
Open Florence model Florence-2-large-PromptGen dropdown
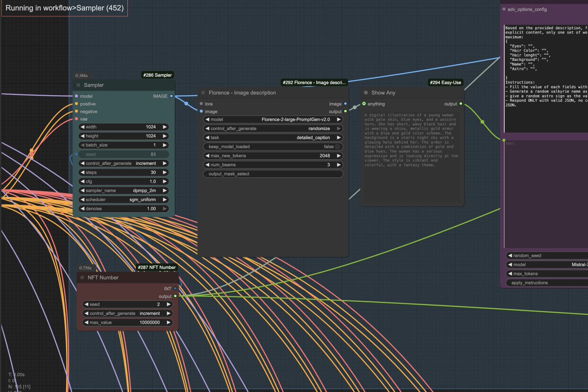pyautogui.click(x=273, y=119)
